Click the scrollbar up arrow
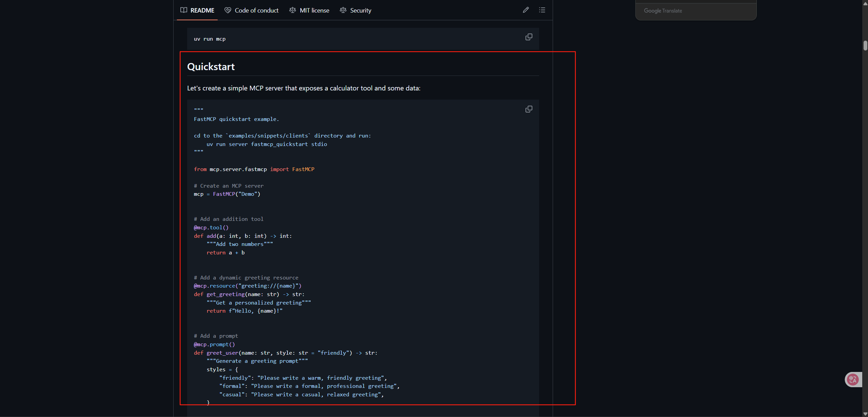 [x=865, y=3]
